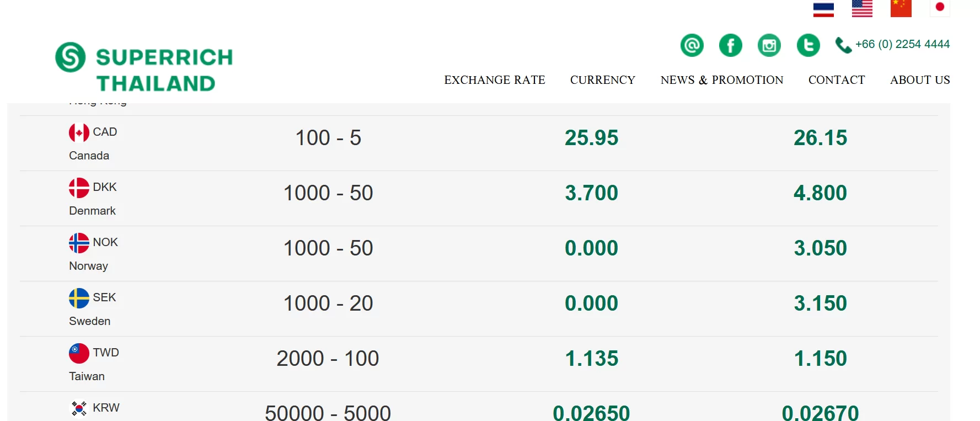Screen dimensions: 980x421
Task: Navigate to the Contact page
Action: click(837, 80)
